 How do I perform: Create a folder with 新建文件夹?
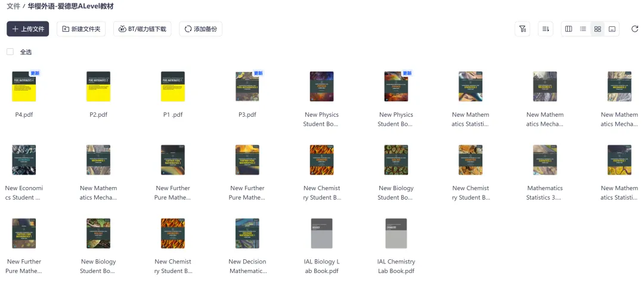[x=81, y=29]
